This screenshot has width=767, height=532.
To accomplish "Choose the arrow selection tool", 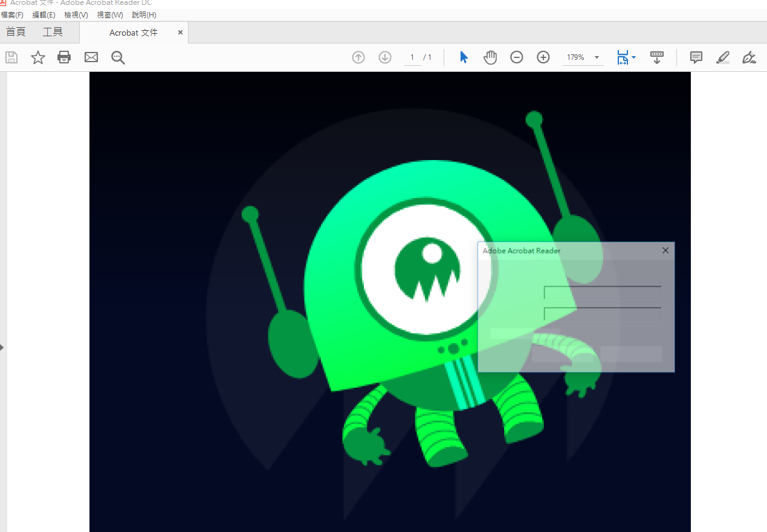I will coord(464,57).
